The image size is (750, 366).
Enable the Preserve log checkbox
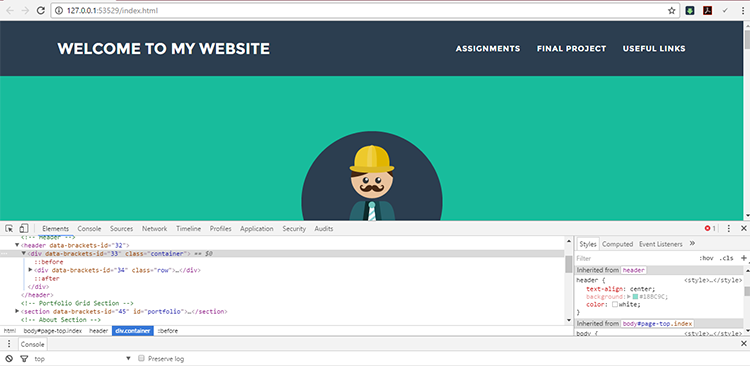pos(141,358)
